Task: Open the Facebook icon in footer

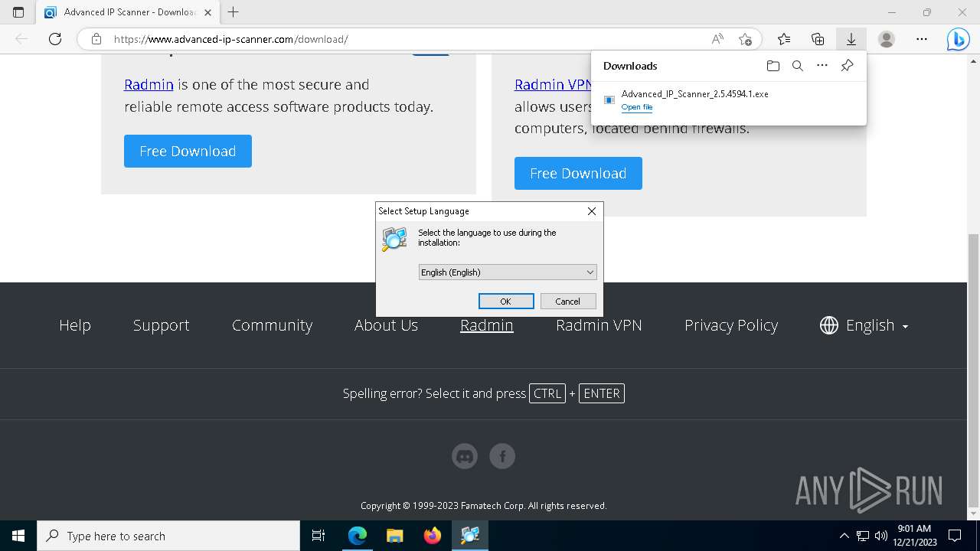Action: pyautogui.click(x=502, y=456)
